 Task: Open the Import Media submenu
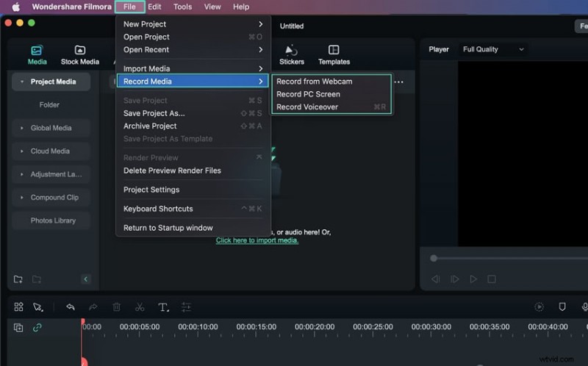[x=193, y=68]
